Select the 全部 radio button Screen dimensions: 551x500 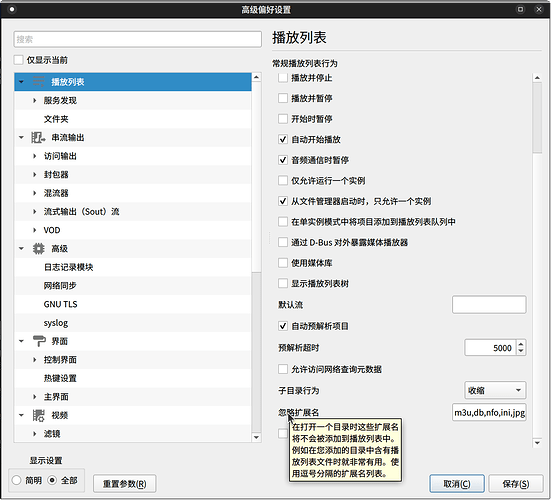[52, 480]
